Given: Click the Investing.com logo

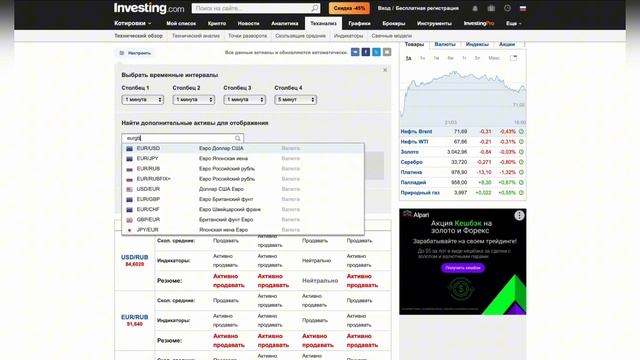Looking at the screenshot, I should point(149,8).
